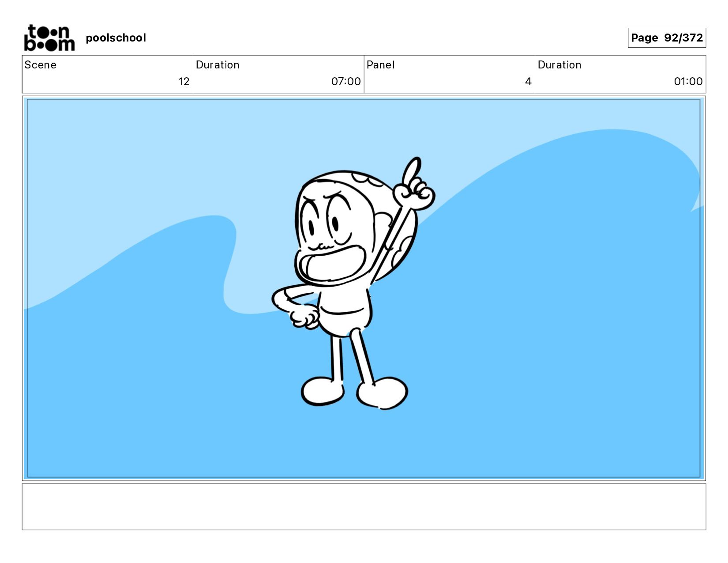The width and height of the screenshot is (728, 563).
Task: Select the project title 'poolschool'
Action: pos(116,38)
